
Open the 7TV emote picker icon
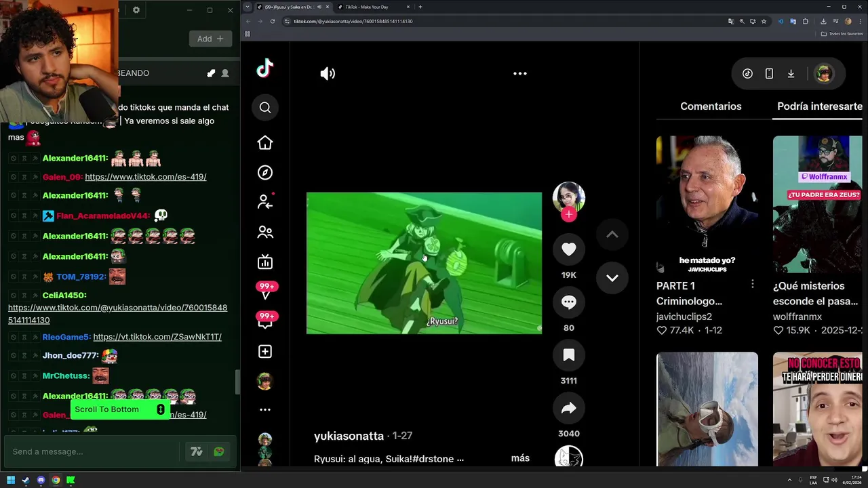click(x=197, y=451)
